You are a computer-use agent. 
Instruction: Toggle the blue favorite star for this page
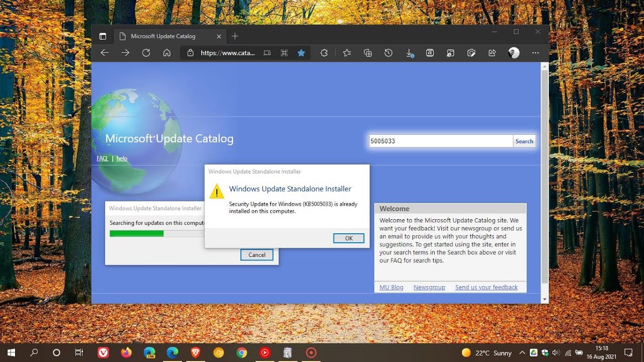click(x=301, y=53)
